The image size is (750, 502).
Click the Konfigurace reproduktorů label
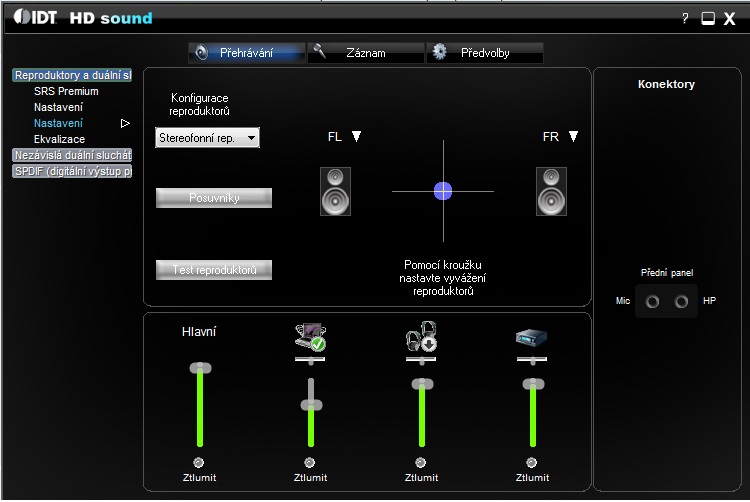click(199, 104)
